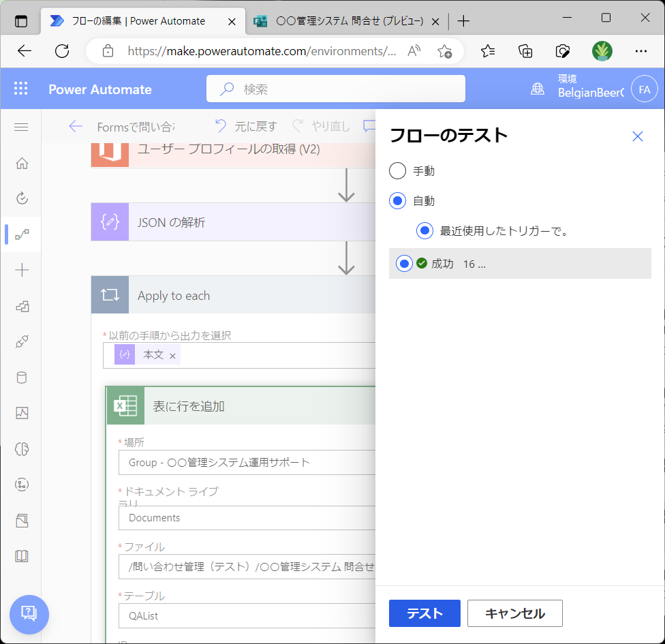Open the comments icon in flow toolbar
The width and height of the screenshot is (665, 644).
pos(369,126)
